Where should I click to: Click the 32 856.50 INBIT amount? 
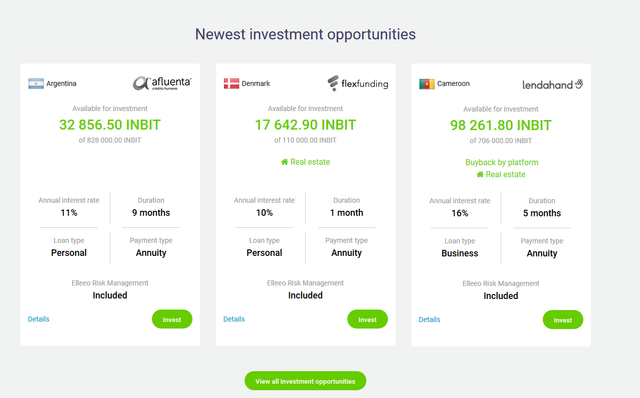tap(110, 125)
